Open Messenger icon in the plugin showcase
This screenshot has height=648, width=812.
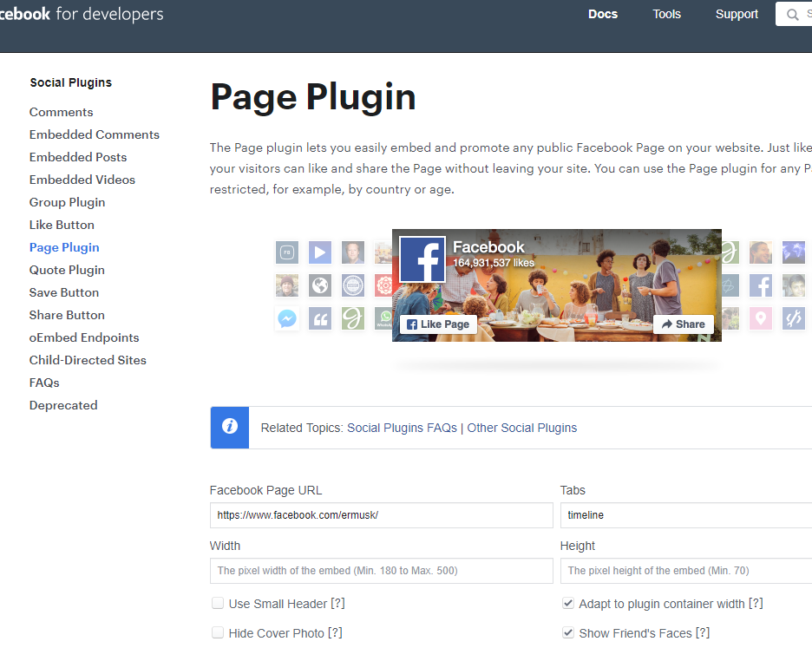click(286, 318)
